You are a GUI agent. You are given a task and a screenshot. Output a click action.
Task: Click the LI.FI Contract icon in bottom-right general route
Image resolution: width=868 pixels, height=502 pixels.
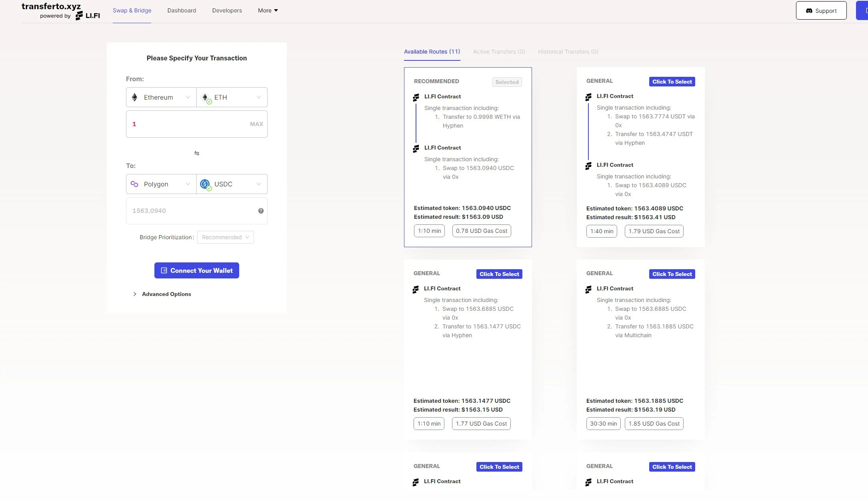tap(589, 482)
